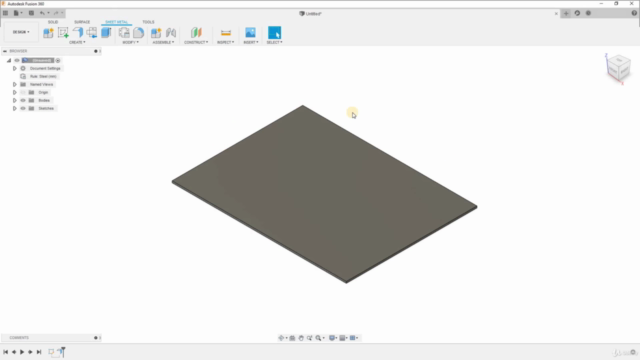Click the Fit zoom magnifier icon
The width and height of the screenshot is (640, 360).
click(318, 338)
